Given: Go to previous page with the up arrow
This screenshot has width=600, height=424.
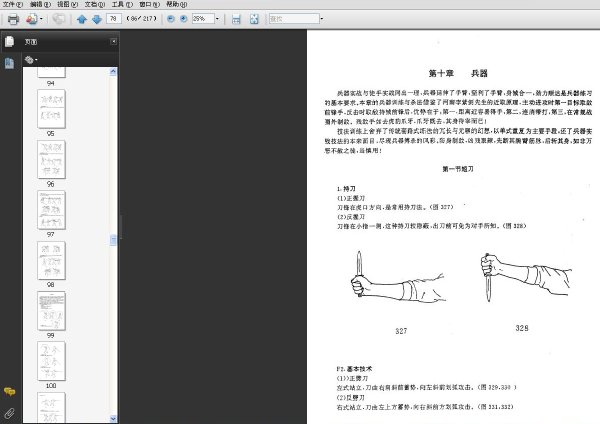Looking at the screenshot, I should pos(82,19).
